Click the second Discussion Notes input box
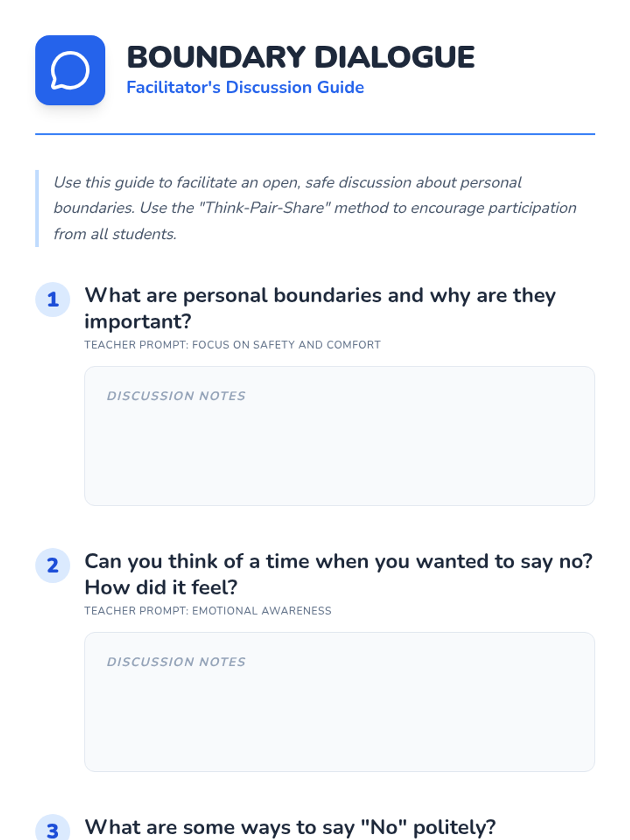Viewport: 630px width, 840px height. click(340, 702)
